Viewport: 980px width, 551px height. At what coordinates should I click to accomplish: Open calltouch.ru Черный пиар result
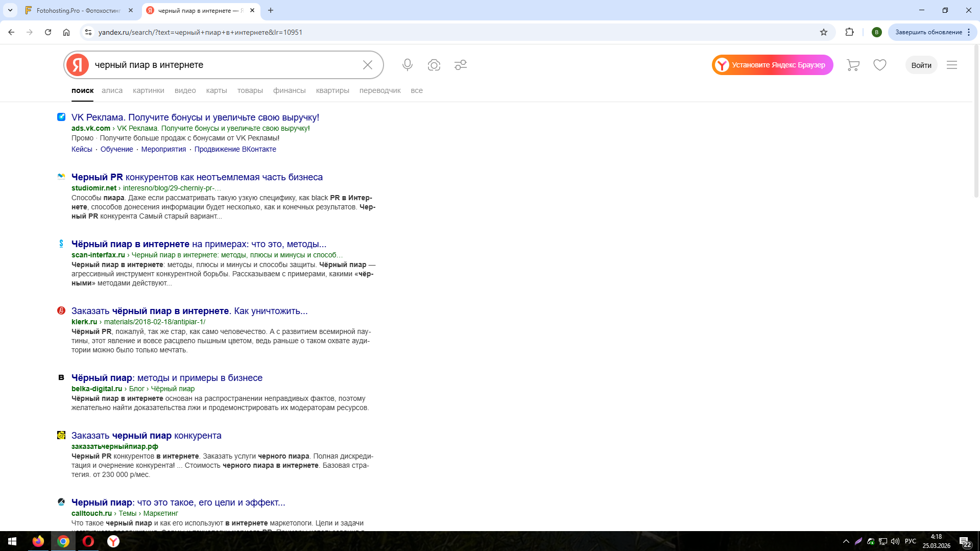click(178, 502)
